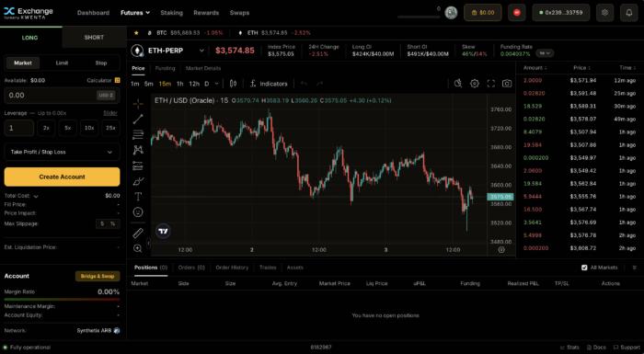Open the Fibonacci retracement tools

coord(138,134)
